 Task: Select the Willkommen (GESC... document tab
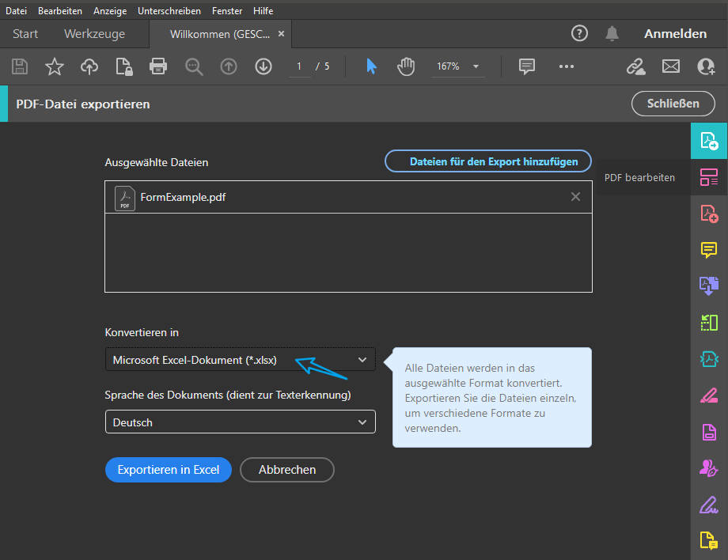(220, 34)
